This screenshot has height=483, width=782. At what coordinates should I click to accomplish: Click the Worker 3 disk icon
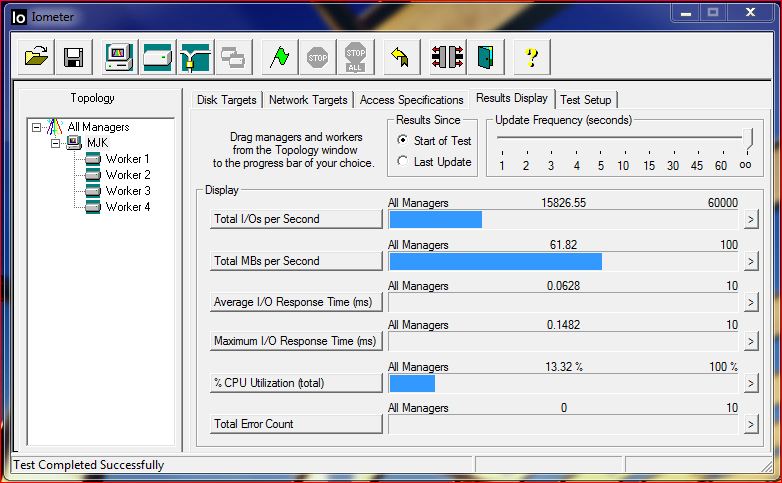tap(93, 191)
